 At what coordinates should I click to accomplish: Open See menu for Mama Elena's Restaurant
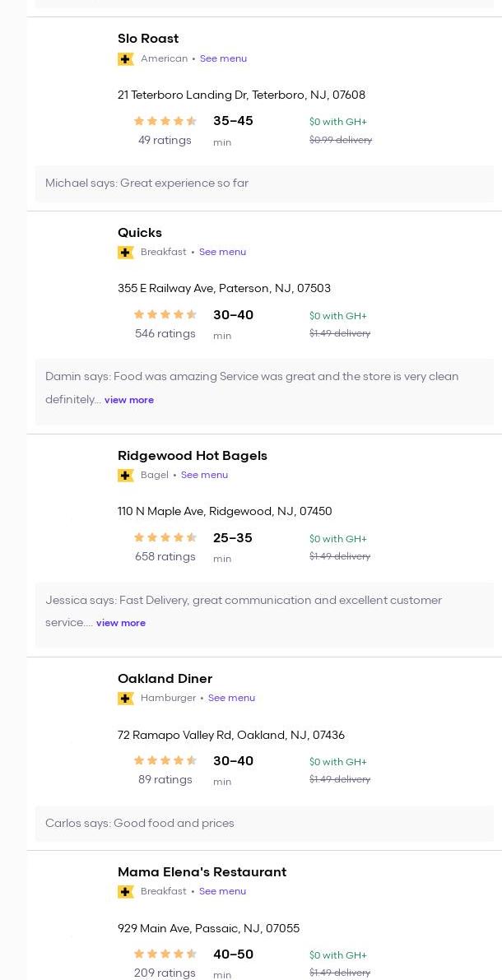pyautogui.click(x=222, y=892)
